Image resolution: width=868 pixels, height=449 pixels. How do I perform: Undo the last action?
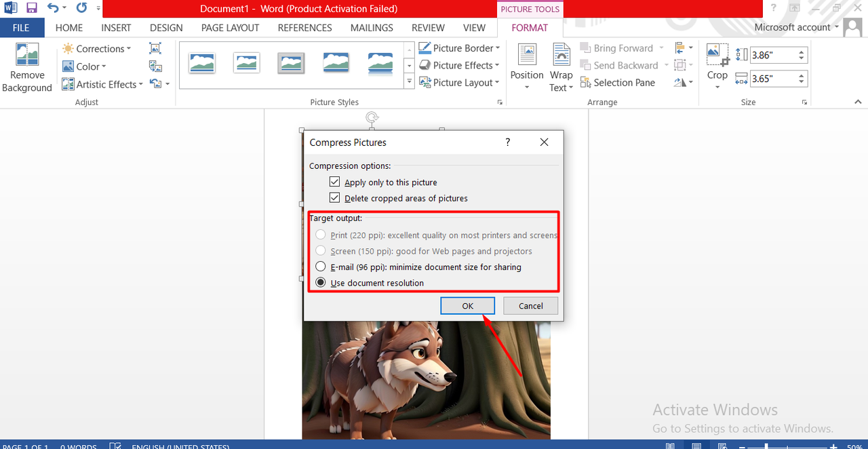53,9
